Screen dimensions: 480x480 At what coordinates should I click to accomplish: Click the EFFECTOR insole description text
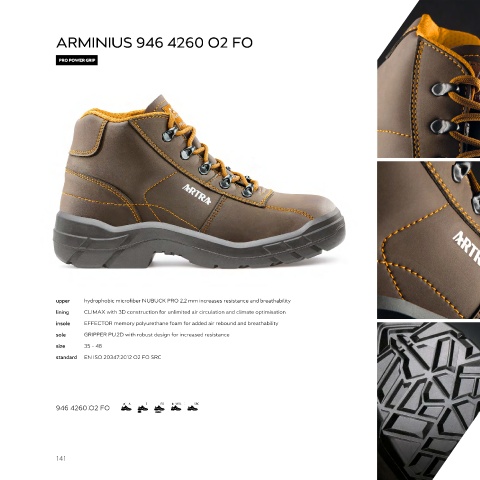point(181,323)
